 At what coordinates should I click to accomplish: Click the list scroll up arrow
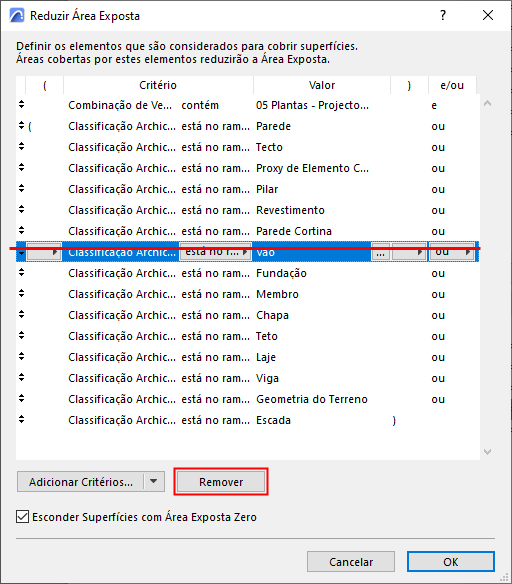pyautogui.click(x=487, y=104)
